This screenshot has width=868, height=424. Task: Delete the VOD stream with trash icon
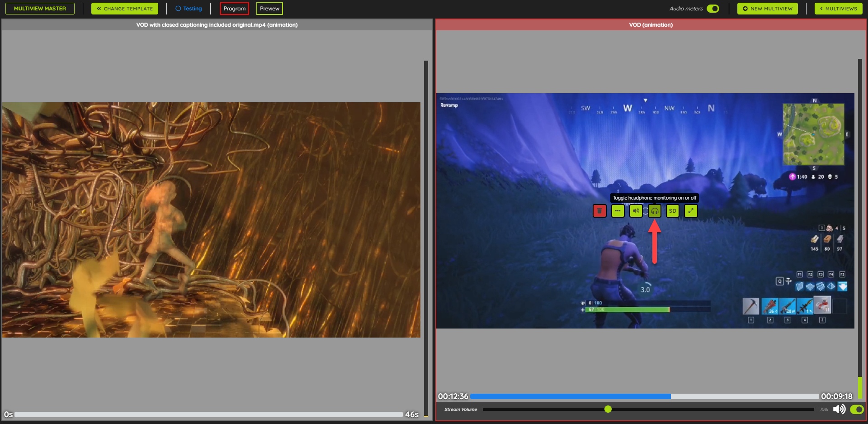[x=599, y=211]
